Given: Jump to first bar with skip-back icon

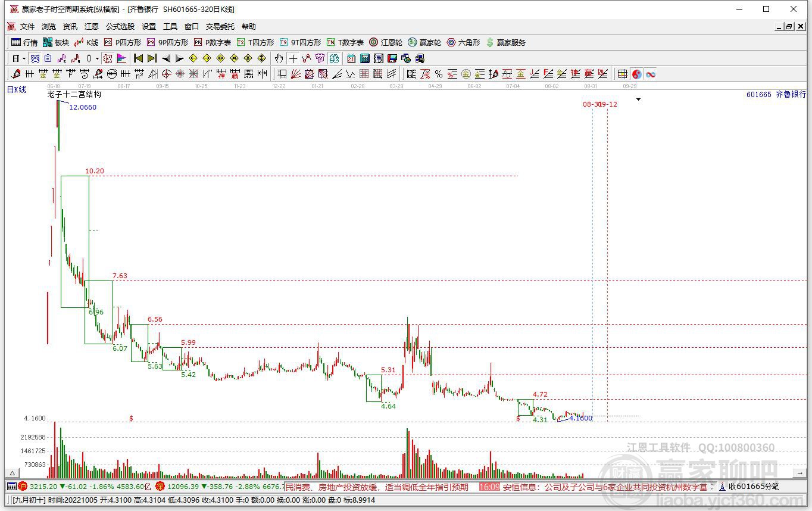Looking at the screenshot, I should [138, 58].
